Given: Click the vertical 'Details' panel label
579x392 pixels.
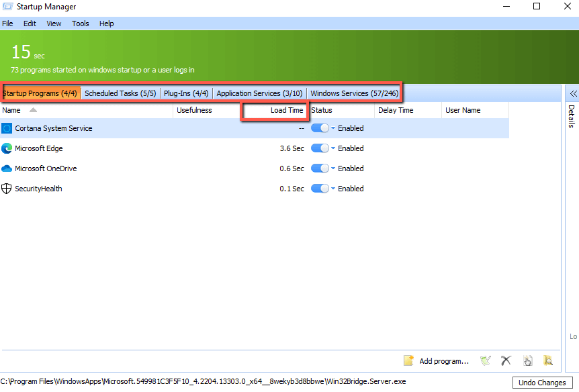Looking at the screenshot, I should click(x=572, y=116).
